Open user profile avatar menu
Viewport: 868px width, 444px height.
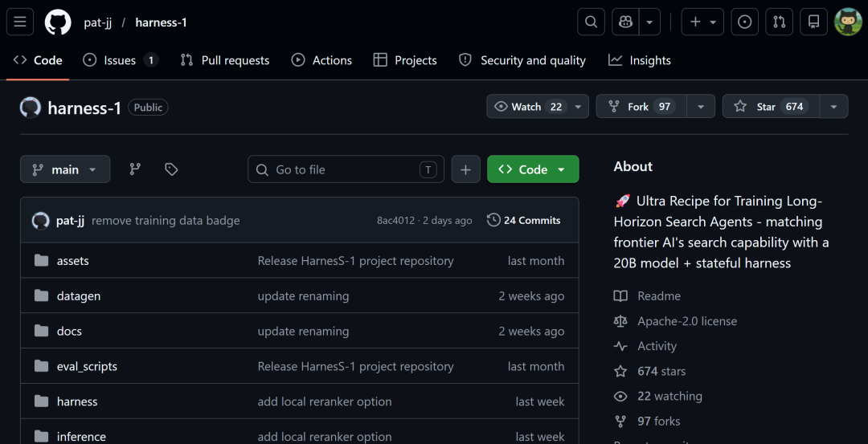848,22
